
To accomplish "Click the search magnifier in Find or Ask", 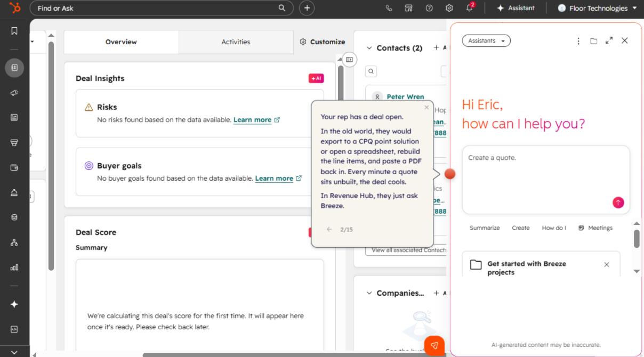I will tap(282, 8).
